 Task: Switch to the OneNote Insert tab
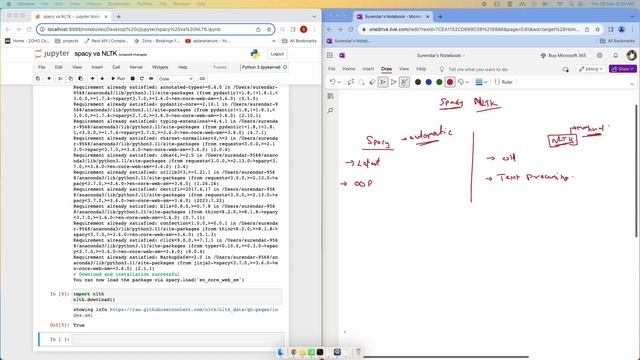pyautogui.click(x=368, y=69)
